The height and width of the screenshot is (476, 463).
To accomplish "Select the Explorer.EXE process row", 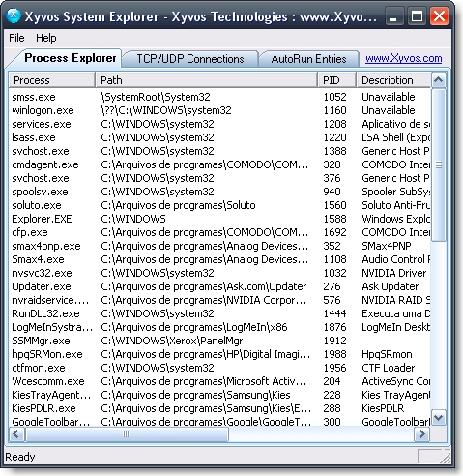I will pyautogui.click(x=219, y=219).
